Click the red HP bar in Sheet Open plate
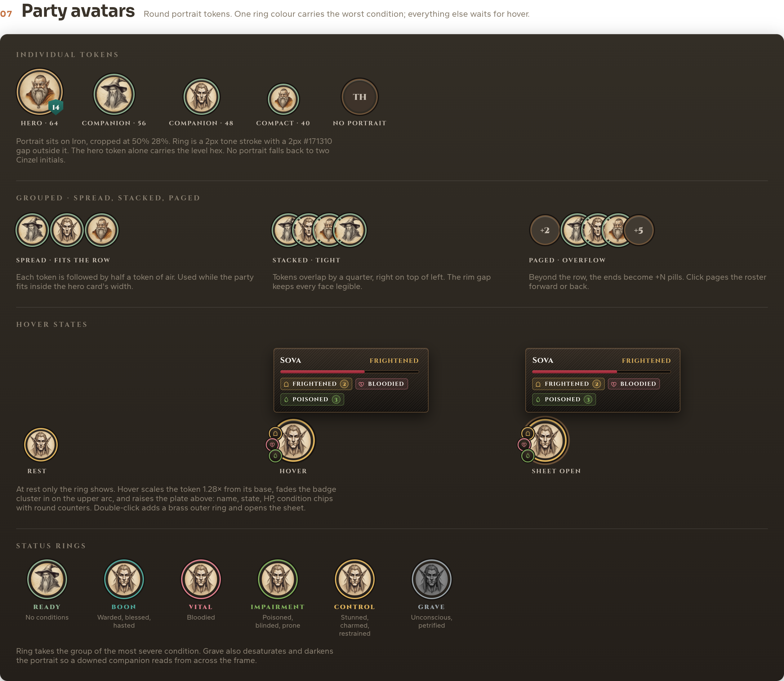The image size is (784, 681). [601, 372]
